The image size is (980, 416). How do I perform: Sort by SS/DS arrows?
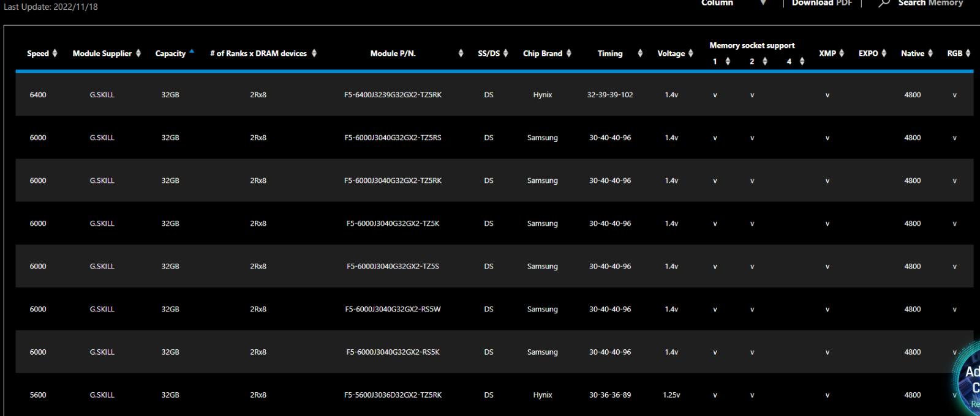tap(506, 53)
